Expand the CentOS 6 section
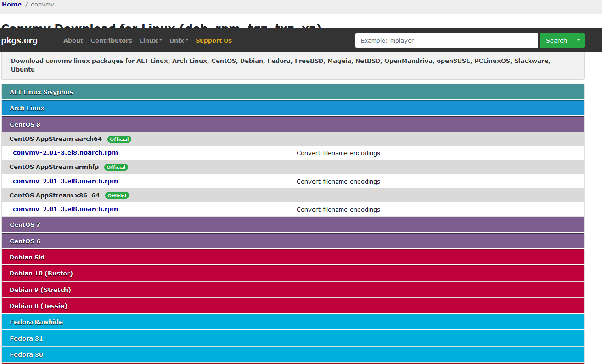The image size is (602, 364). [x=293, y=241]
